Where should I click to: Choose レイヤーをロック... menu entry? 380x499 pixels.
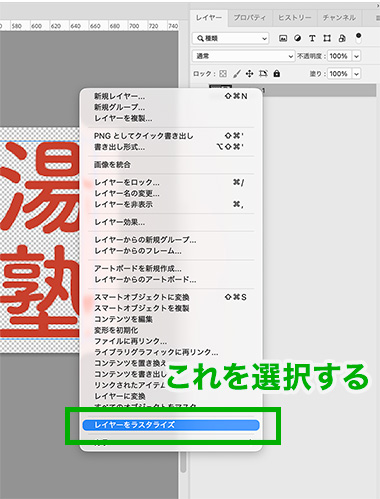pyautogui.click(x=170, y=182)
